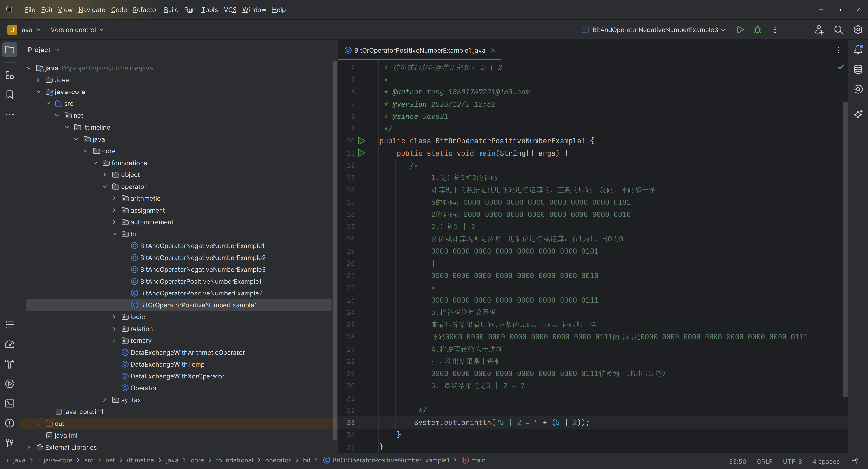
Task: Change the UTF-8 file encoding
Action: pyautogui.click(x=792, y=461)
